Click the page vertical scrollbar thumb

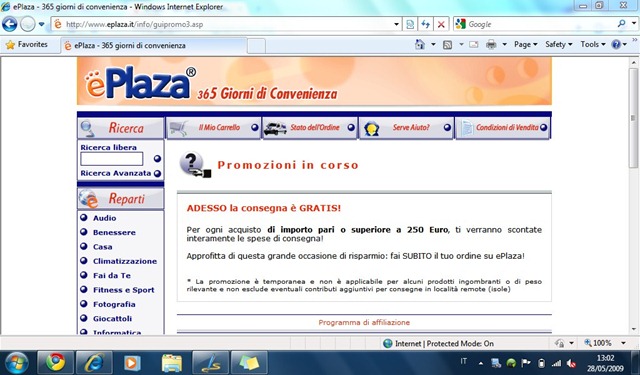tap(633, 118)
